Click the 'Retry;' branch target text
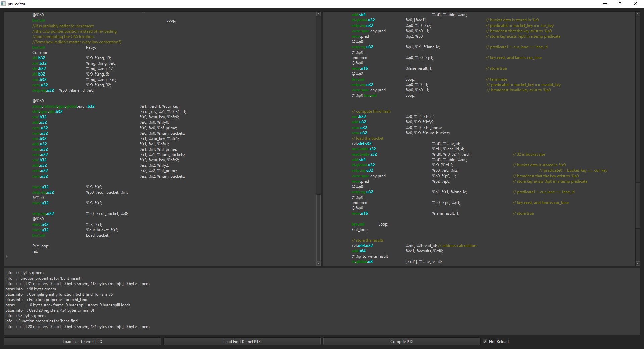The height and width of the screenshot is (349, 644). click(91, 47)
